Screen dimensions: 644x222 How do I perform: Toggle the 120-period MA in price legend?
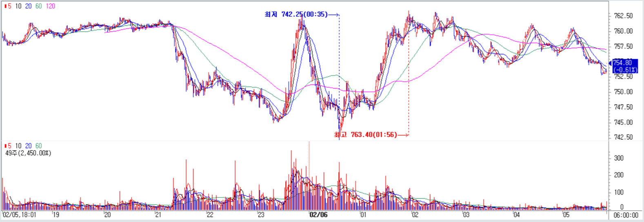pos(50,6)
